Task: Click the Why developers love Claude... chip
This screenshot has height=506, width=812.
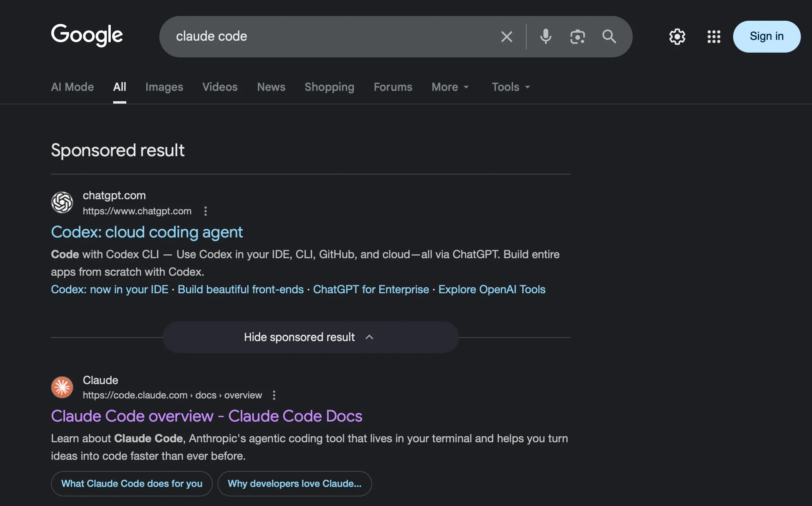Action: (295, 484)
